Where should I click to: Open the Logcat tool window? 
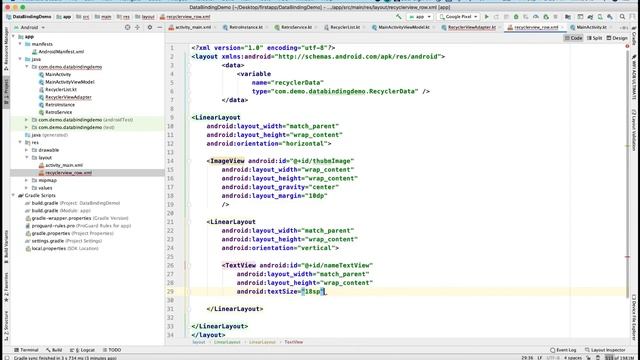[x=83, y=350]
